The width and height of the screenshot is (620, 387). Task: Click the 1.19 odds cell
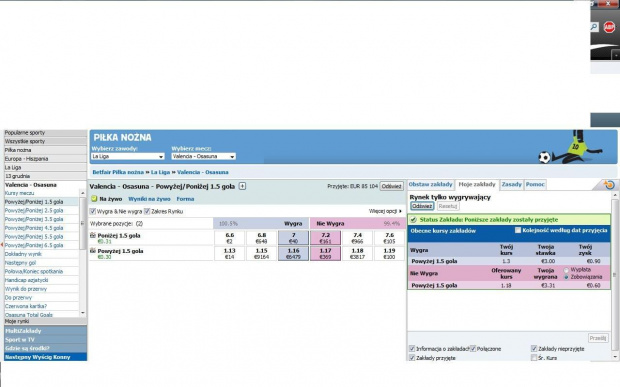pyautogui.click(x=389, y=253)
